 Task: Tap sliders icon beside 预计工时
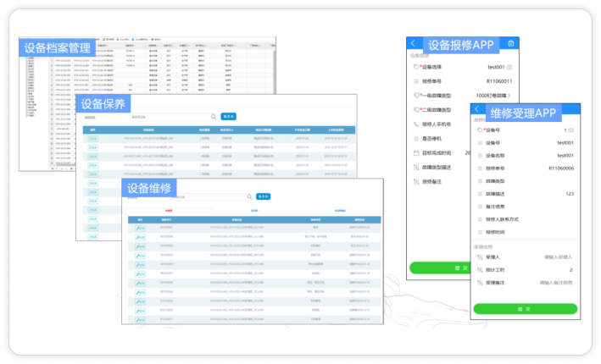tap(480, 270)
